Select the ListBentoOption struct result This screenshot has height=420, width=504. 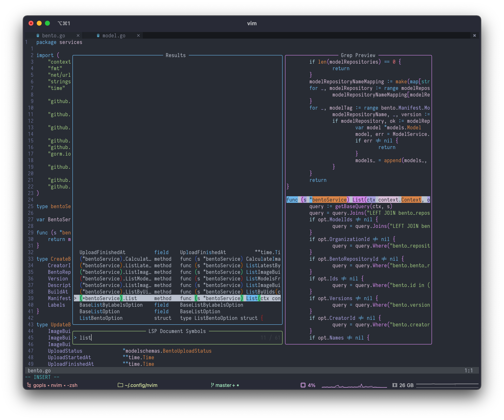pyautogui.click(x=101, y=318)
